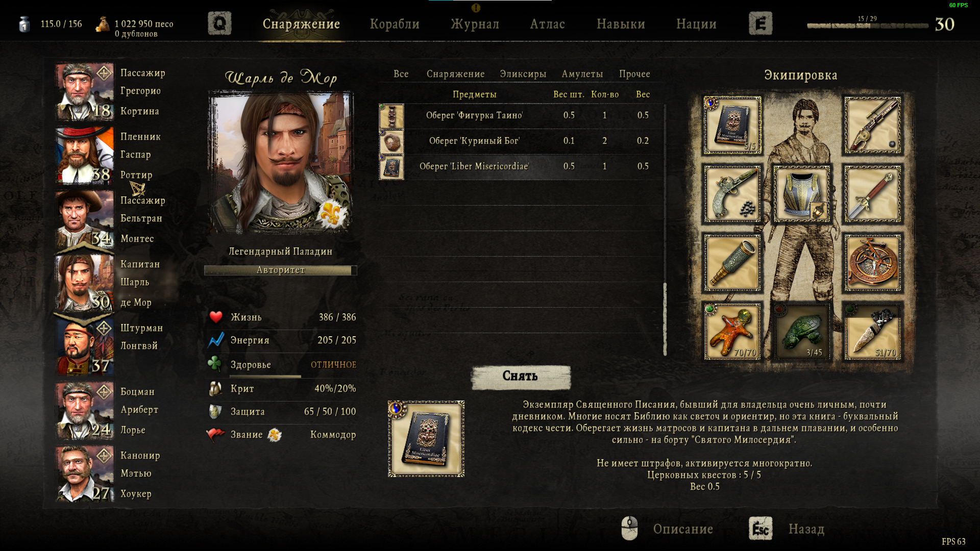Screen dimensions: 980x551
Task: Select the astrolabe compass slot
Action: click(x=872, y=263)
